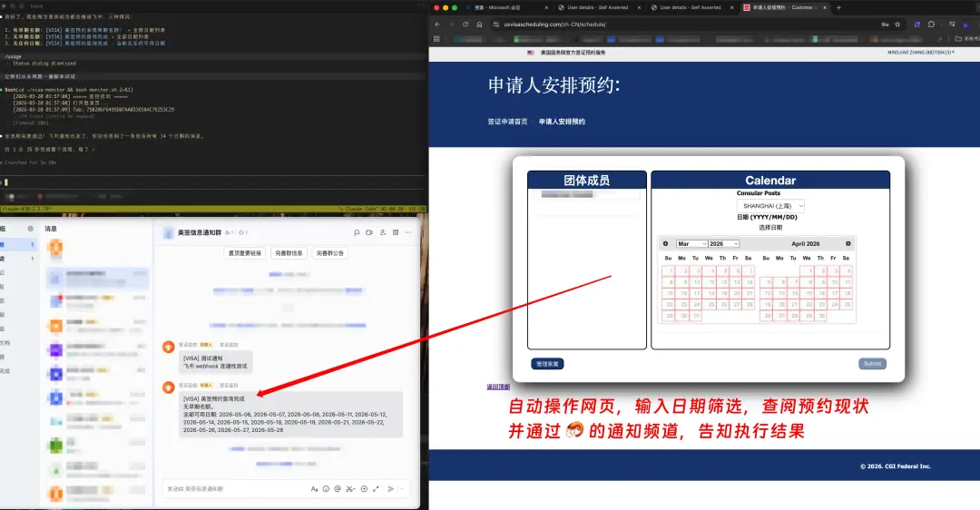980x510 pixels.
Task: Search in the 美签信息通知群 chat
Action: pyautogui.click(x=357, y=232)
